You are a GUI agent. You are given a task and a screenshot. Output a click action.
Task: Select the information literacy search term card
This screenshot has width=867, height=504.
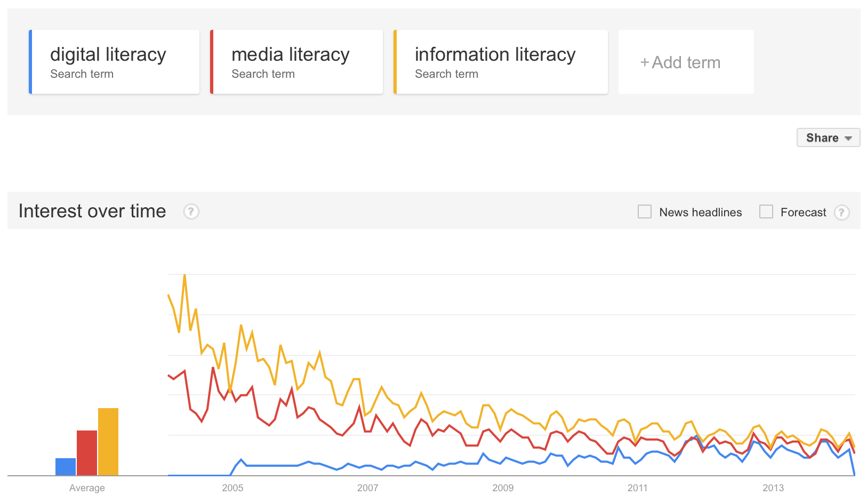pos(501,62)
